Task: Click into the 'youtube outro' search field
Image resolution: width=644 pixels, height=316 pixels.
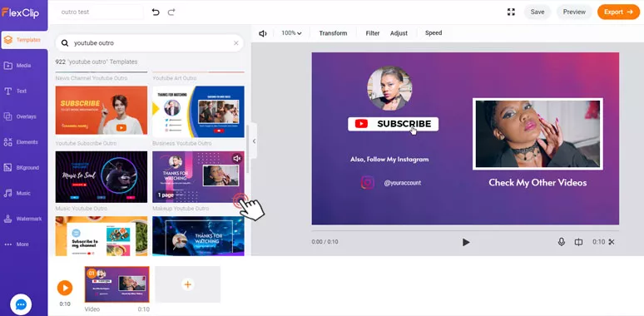Action: pyautogui.click(x=150, y=43)
